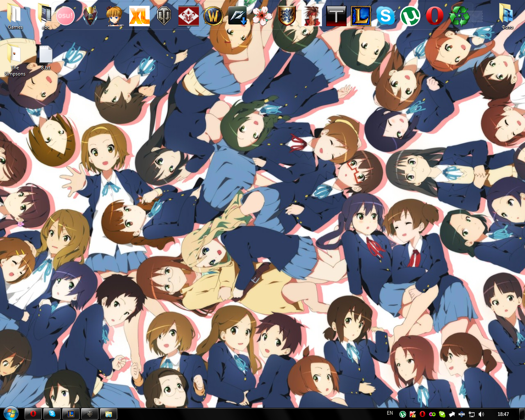Image resolution: width=525 pixels, height=420 pixels.
Task: Open the World of Warcraft shortcut
Action: [213, 16]
